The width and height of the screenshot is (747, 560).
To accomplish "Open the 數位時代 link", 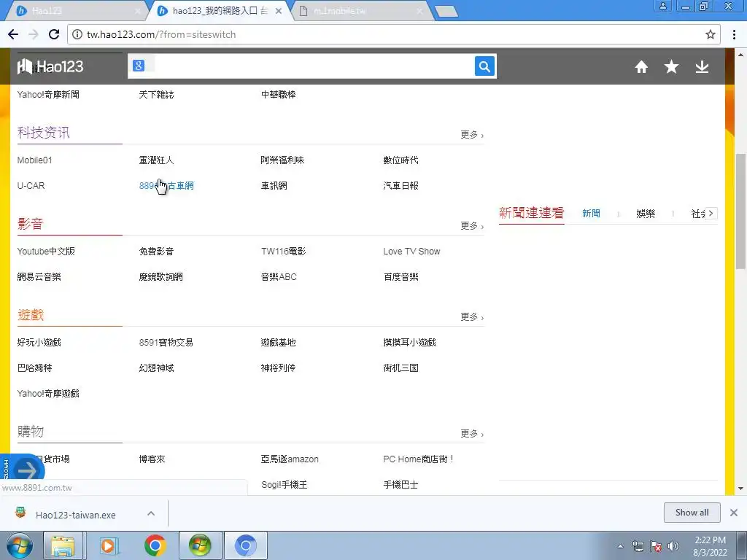I will tap(400, 160).
